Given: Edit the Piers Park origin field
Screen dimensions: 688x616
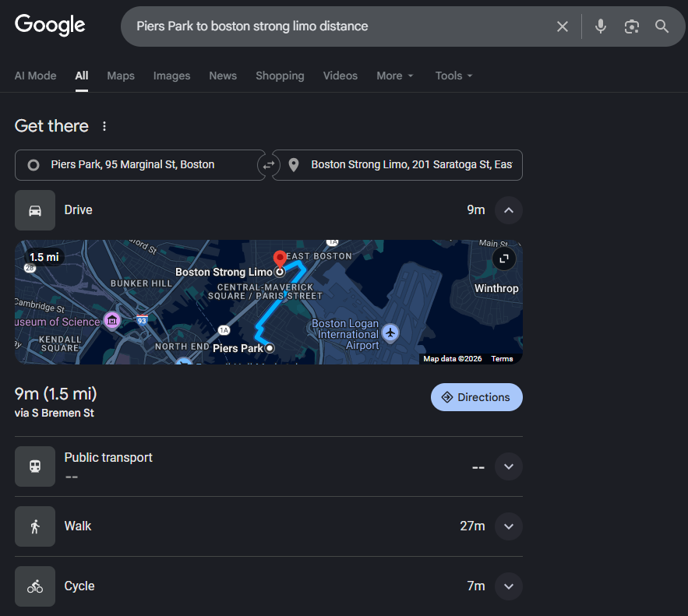Looking at the screenshot, I should click(140, 165).
